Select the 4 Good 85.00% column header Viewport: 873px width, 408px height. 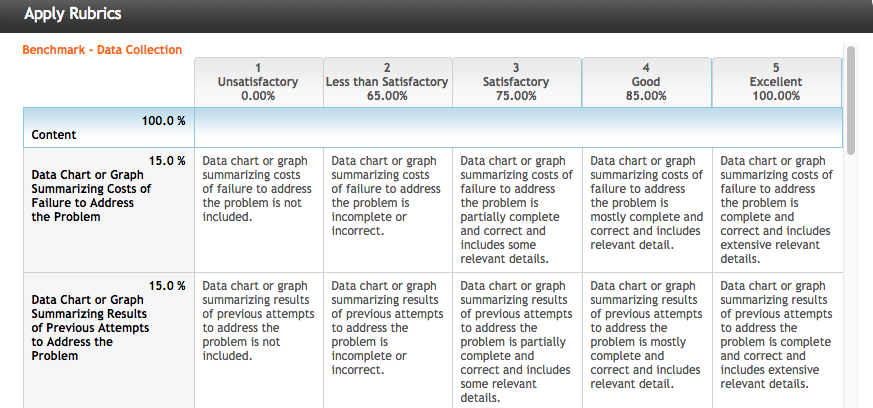(x=646, y=82)
